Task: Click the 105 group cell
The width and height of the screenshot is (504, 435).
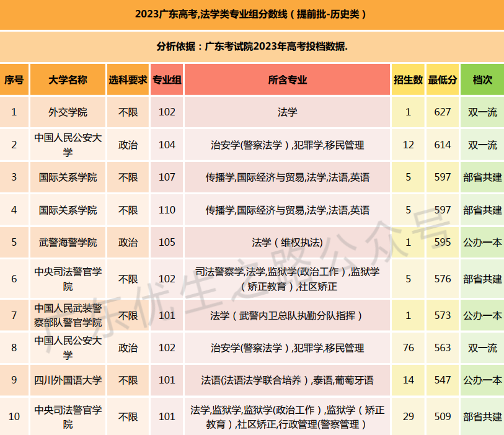Action: coord(167,242)
